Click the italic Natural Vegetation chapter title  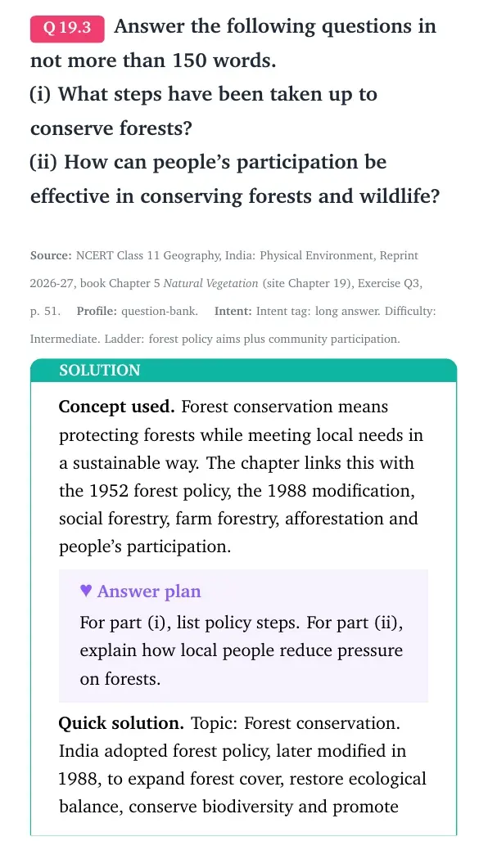[x=211, y=283]
